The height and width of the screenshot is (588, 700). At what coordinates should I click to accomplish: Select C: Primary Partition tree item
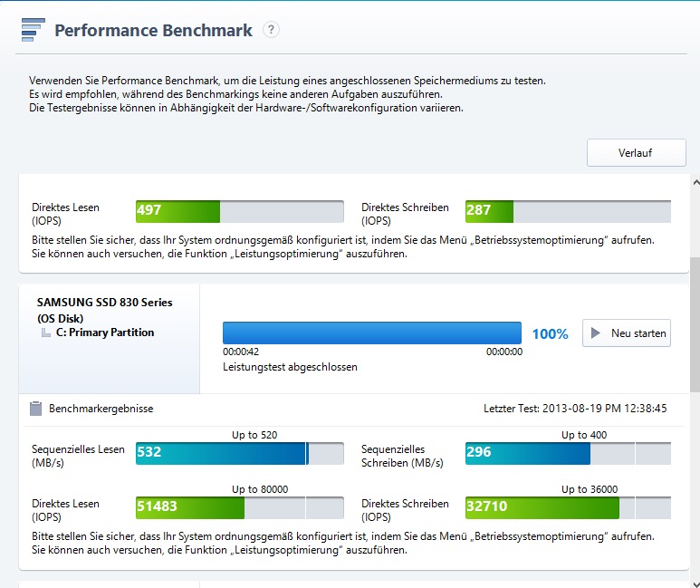(105, 333)
